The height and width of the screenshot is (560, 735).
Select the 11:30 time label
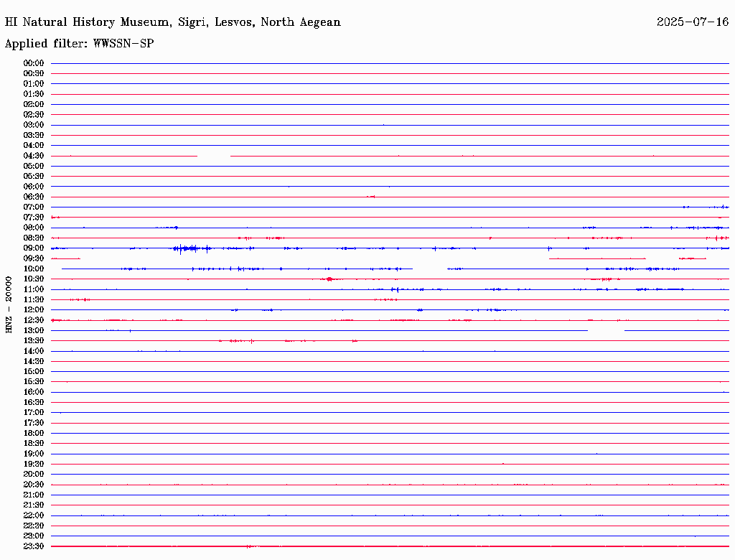point(34,299)
